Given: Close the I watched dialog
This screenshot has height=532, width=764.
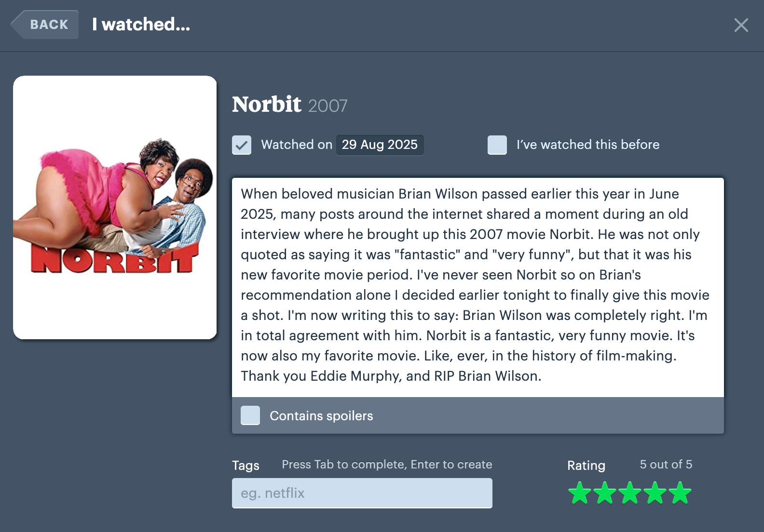Looking at the screenshot, I should pyautogui.click(x=741, y=25).
